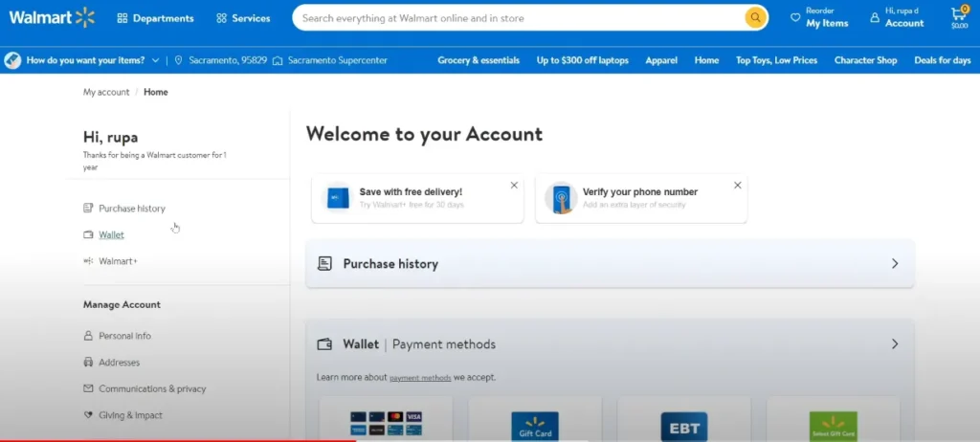Open Communications & privacy settings

click(x=151, y=389)
